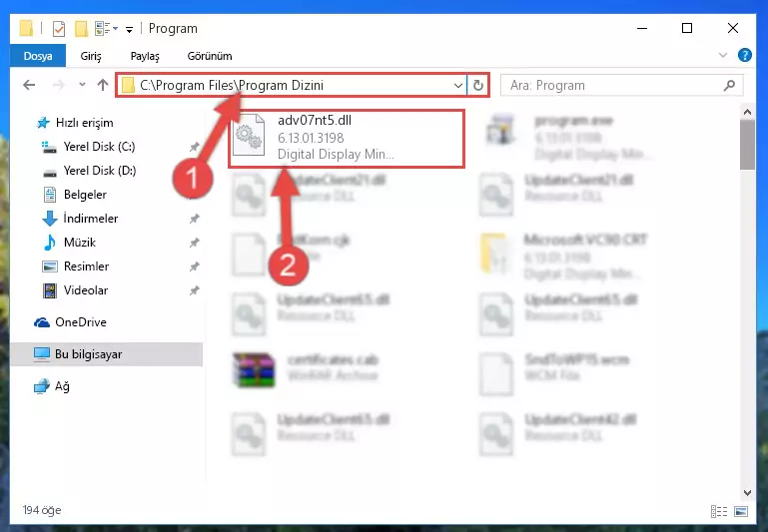Switch to the Giriş ribbon tab

click(91, 56)
